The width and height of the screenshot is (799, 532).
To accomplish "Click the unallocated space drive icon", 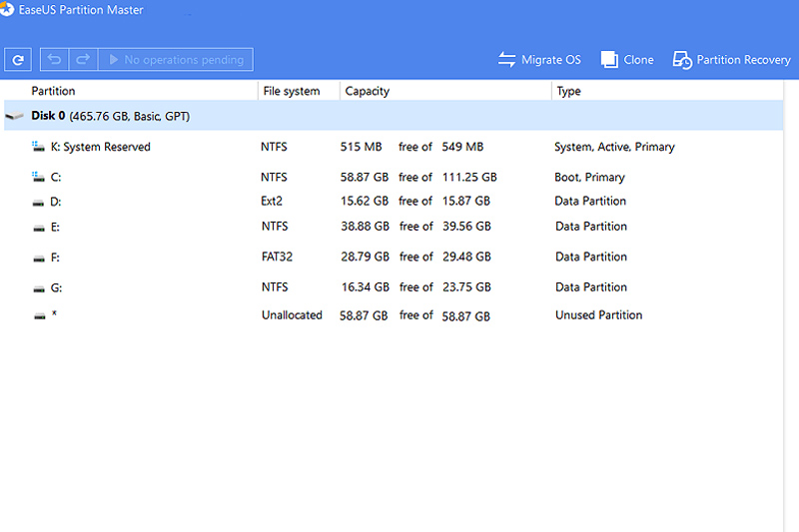I will (39, 316).
